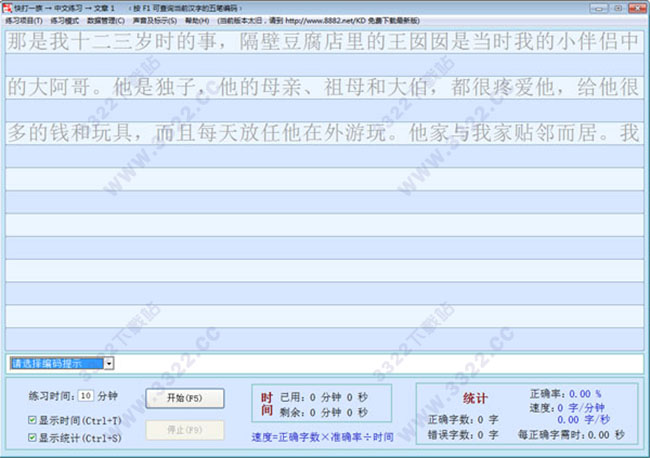Open the 声音及标示(S) menu
Screen dimensions: 650x458
(155, 20)
